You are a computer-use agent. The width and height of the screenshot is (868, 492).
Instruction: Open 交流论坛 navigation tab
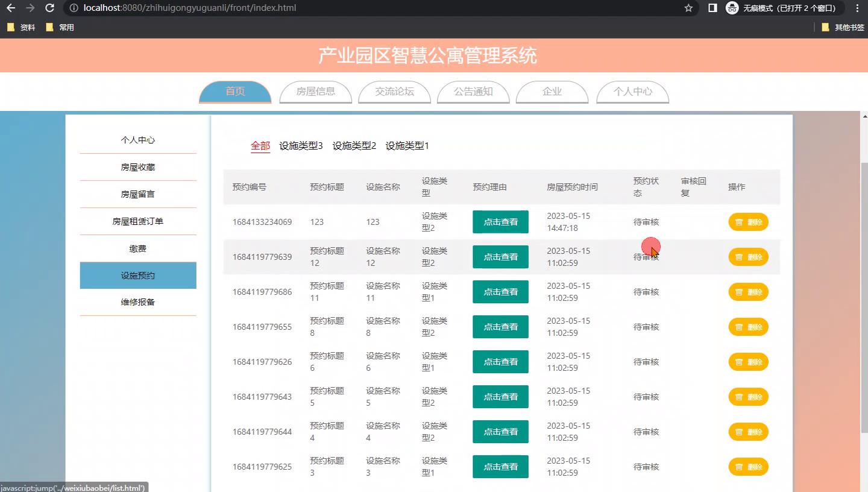[x=395, y=92]
